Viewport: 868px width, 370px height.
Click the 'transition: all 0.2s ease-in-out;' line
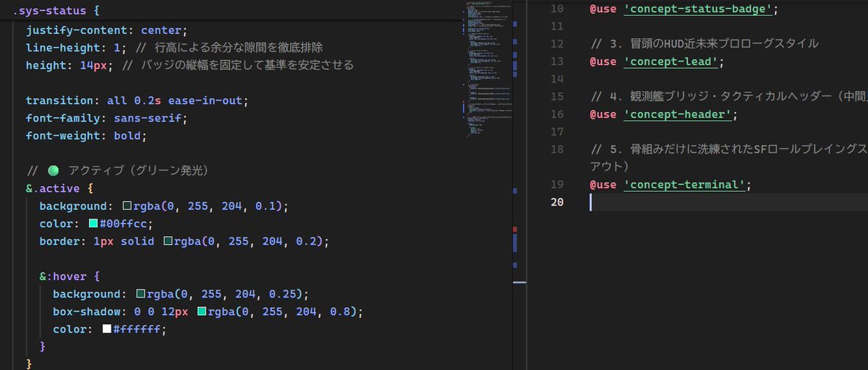[137, 101]
